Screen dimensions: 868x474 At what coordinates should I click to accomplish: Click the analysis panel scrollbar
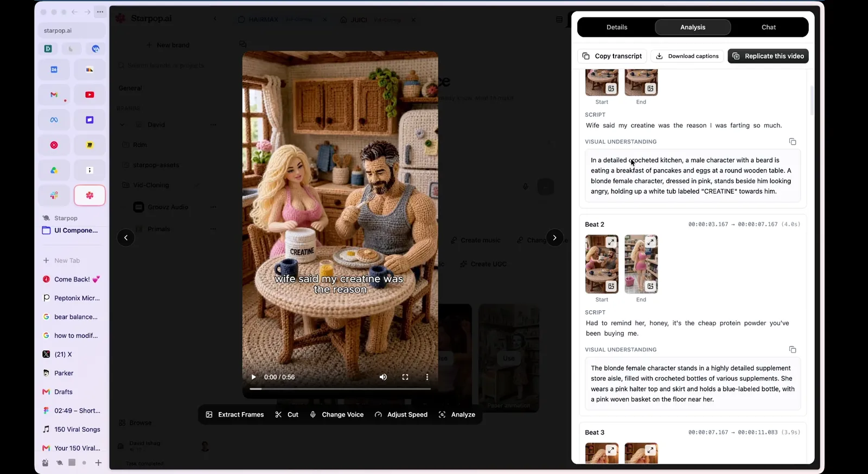pyautogui.click(x=812, y=100)
